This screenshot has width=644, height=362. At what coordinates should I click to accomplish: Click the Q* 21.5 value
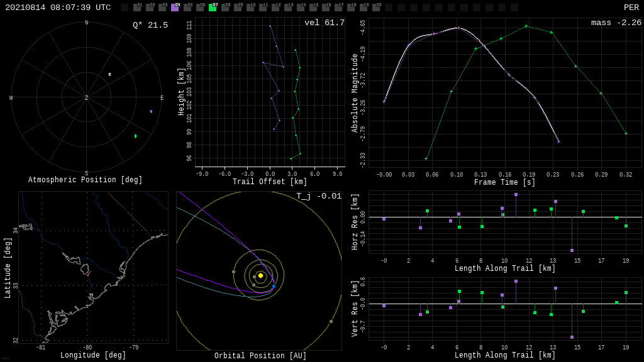[150, 25]
